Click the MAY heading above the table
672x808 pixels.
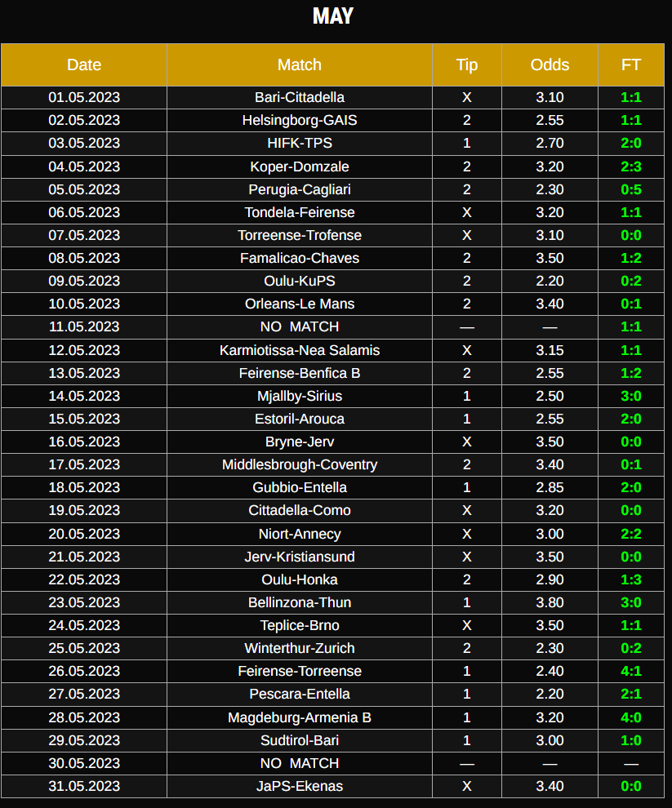[333, 16]
